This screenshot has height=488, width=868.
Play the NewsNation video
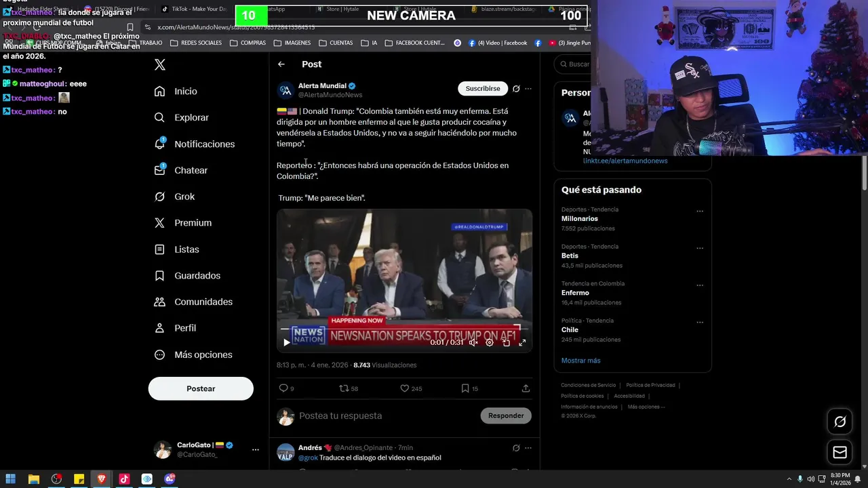(286, 343)
